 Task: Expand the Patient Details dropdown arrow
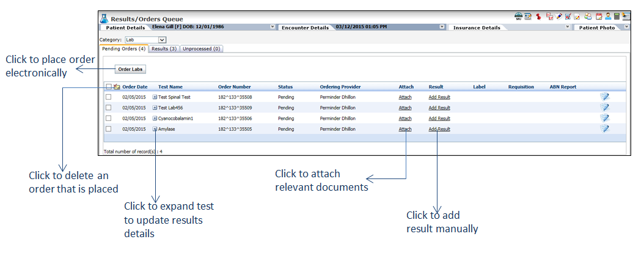pos(272,28)
